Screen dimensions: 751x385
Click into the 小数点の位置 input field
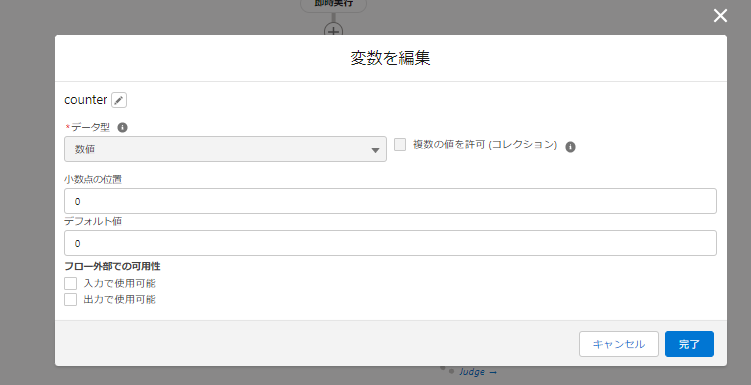[390, 201]
